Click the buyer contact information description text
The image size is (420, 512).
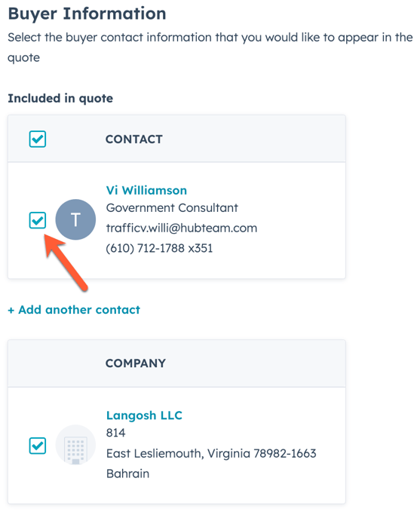click(x=210, y=48)
